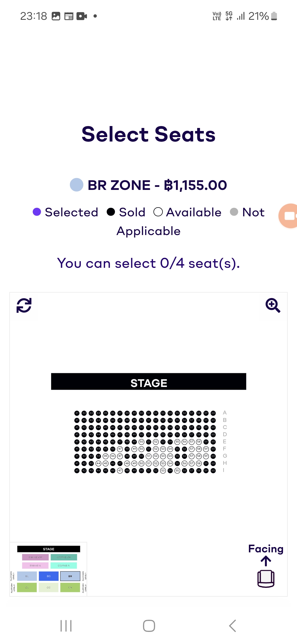Tap the highlighted BR zone block
Image resolution: width=297 pixels, height=644 pixels.
point(70,576)
